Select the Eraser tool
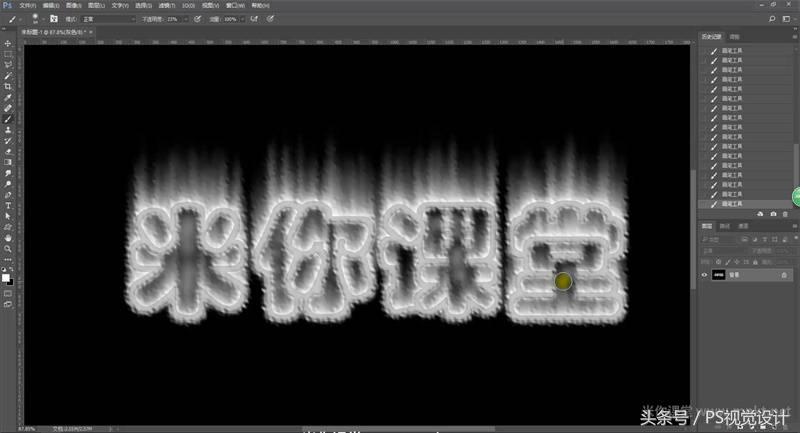The width and height of the screenshot is (800, 433). coord(8,151)
